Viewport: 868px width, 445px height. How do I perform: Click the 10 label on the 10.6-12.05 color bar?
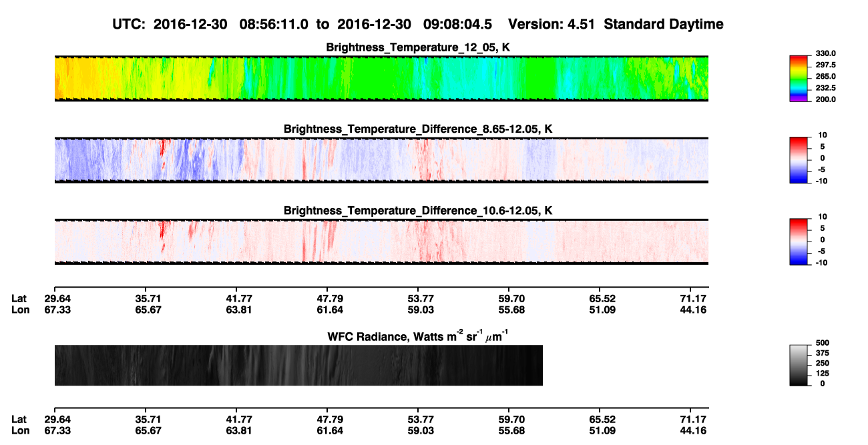point(823,216)
